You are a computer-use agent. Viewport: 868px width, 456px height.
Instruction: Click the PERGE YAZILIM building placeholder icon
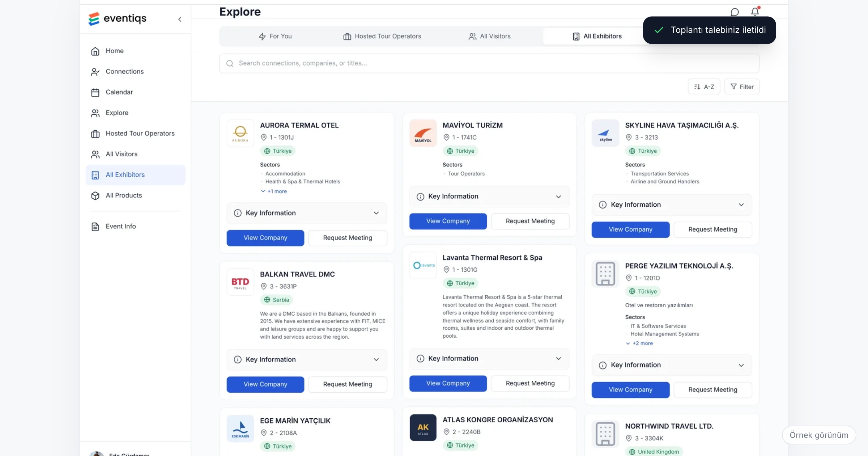point(605,274)
